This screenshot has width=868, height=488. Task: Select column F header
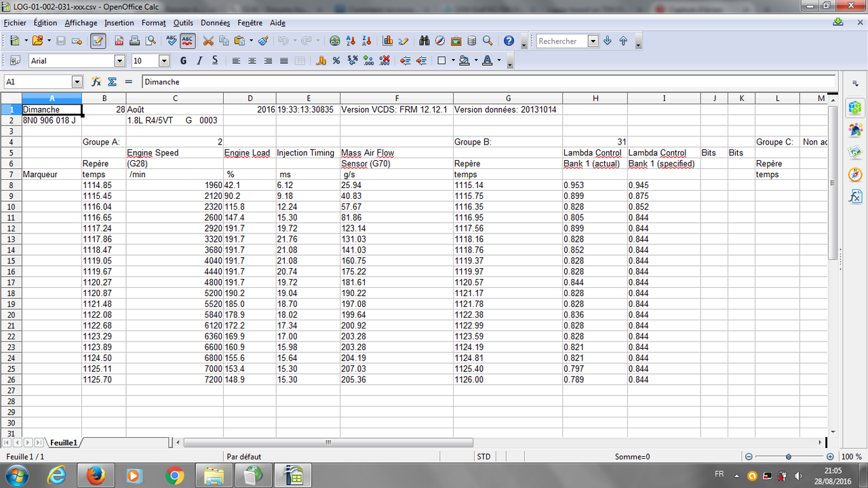pyautogui.click(x=397, y=98)
